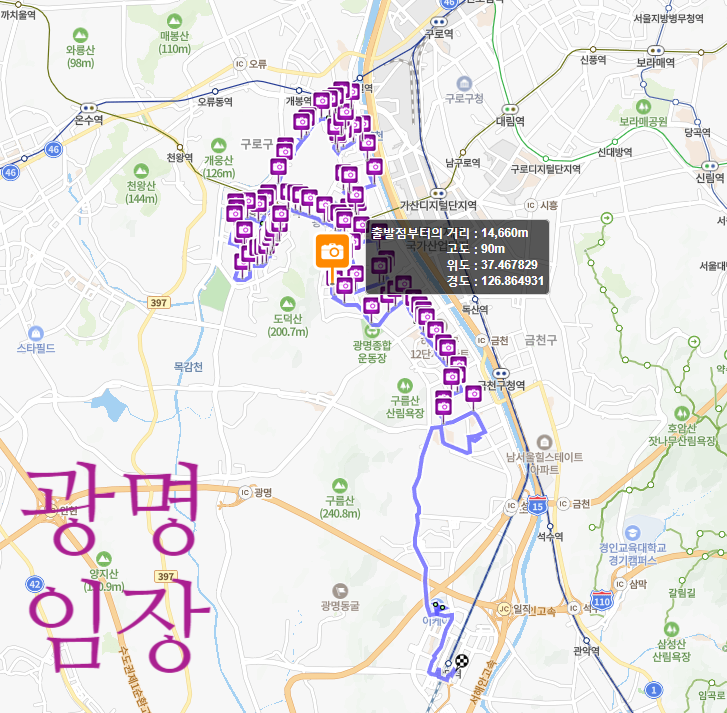Image resolution: width=727 pixels, height=713 pixels.
Task: Click the 삼성산 산림욕장 icon
Action: 671,630
